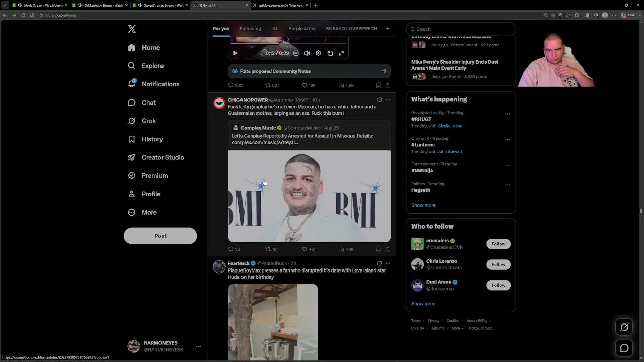The height and width of the screenshot is (362, 644).
Task: Play the video in the feed
Action: point(235,53)
